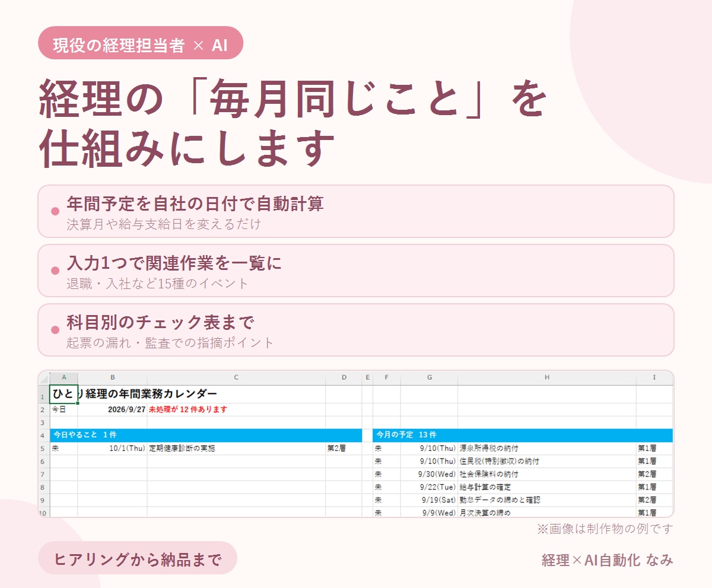
Task: Select the 源泉所得税の納付 task cell
Action: [x=490, y=449]
